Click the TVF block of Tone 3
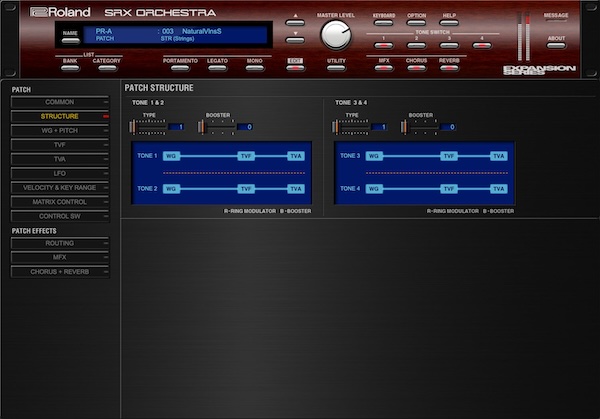This screenshot has height=419, width=600. point(449,156)
